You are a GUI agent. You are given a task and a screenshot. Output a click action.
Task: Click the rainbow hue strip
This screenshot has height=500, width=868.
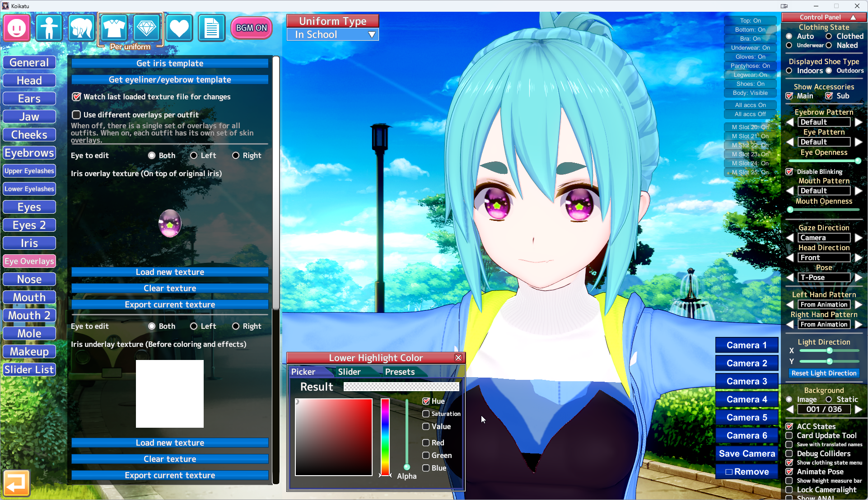tap(385, 436)
